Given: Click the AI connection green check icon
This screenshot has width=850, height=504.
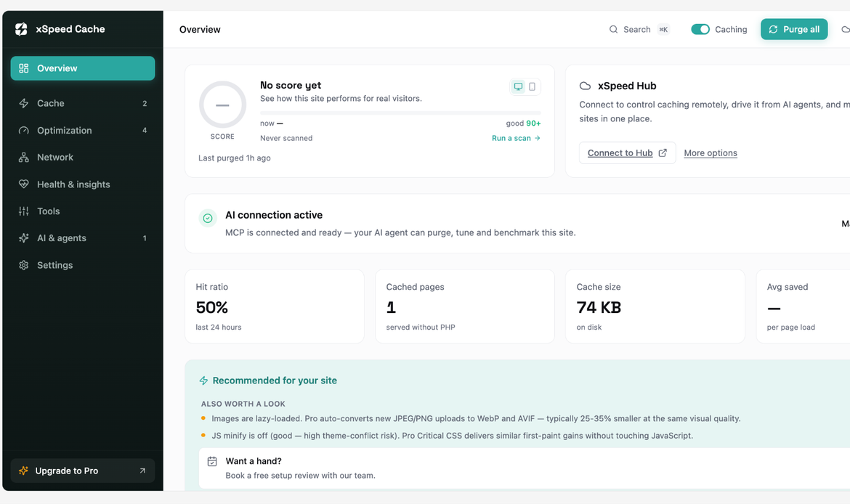Looking at the screenshot, I should [x=208, y=219].
